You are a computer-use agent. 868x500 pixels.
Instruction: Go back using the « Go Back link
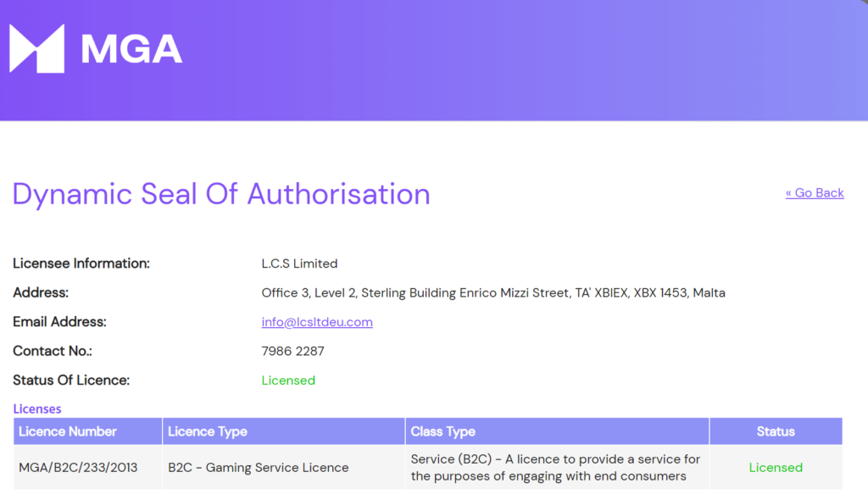point(814,192)
